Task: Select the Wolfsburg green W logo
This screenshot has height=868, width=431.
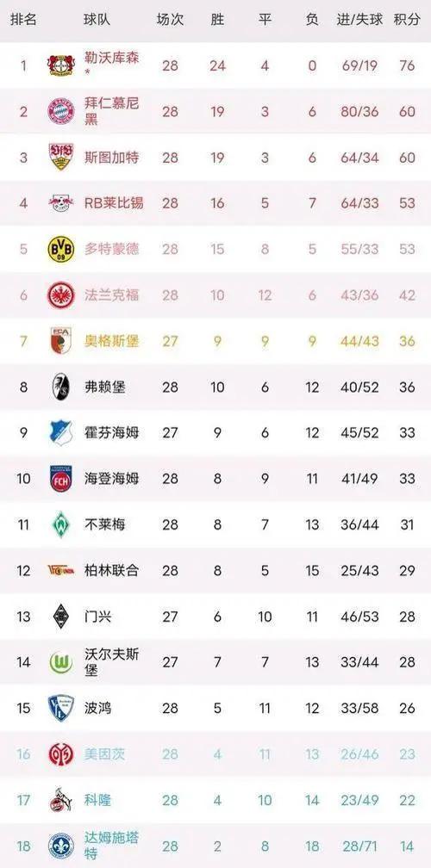Action: [x=61, y=662]
